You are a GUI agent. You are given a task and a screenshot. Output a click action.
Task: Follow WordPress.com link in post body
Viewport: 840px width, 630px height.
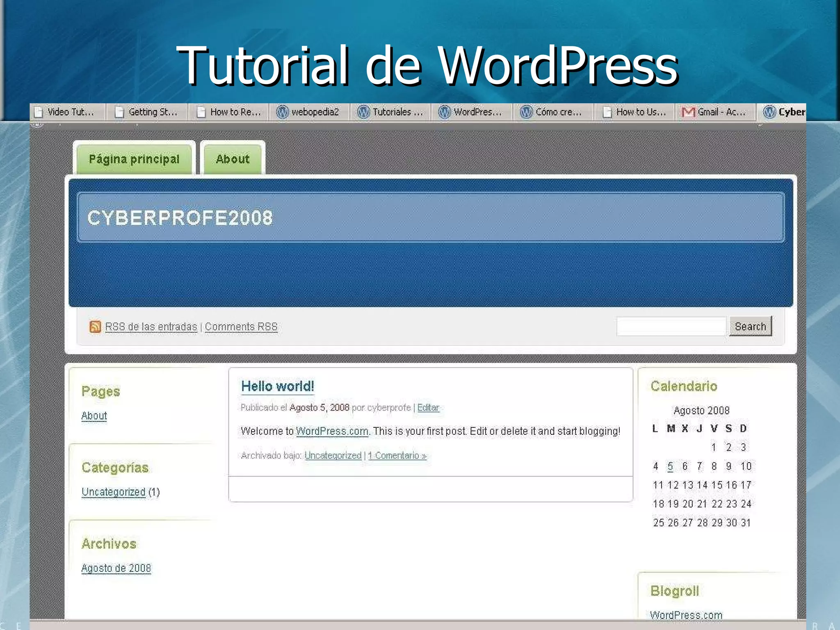332,431
